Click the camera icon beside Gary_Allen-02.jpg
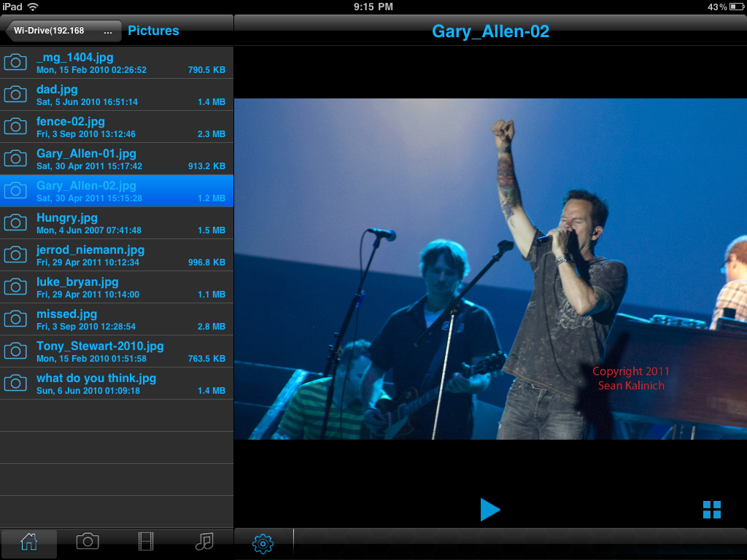Viewport: 747px width, 560px height. click(15, 190)
